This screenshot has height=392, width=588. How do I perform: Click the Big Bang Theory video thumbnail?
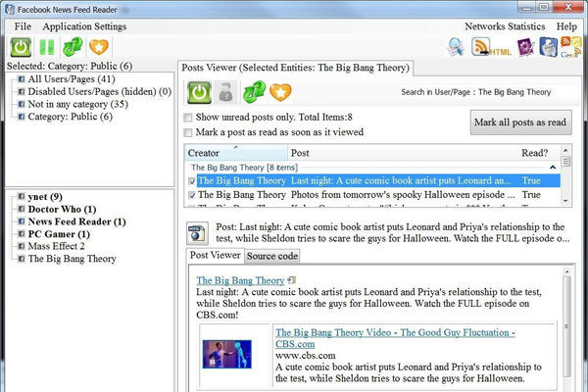point(227,354)
